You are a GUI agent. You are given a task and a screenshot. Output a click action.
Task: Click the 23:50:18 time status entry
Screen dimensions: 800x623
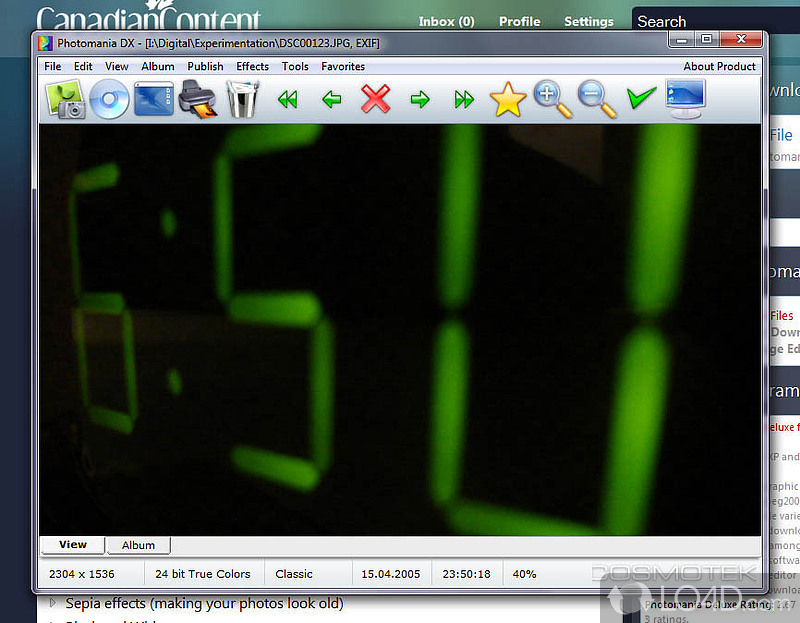click(466, 574)
